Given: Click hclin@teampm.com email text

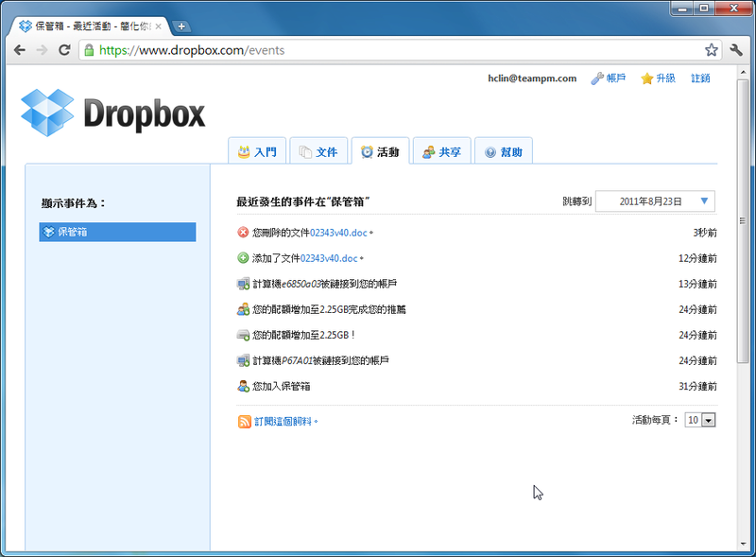Looking at the screenshot, I should point(532,78).
